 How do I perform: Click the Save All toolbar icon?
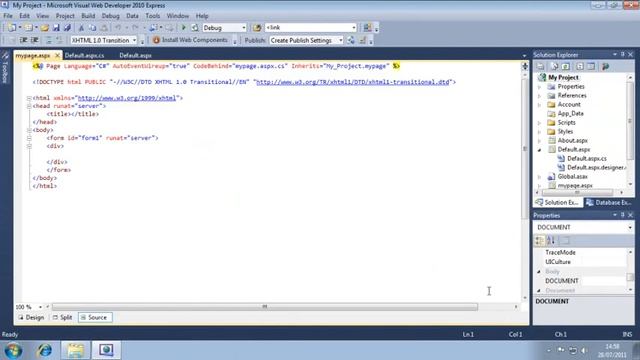(67, 28)
